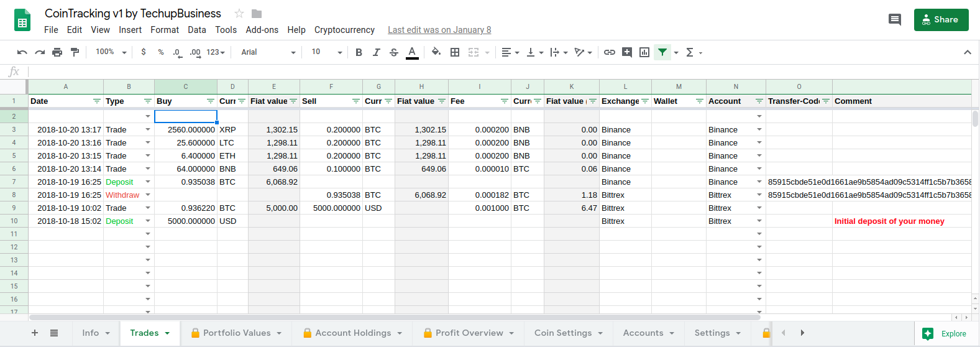Increase decimal places icon
The image size is (980, 347).
(196, 53)
